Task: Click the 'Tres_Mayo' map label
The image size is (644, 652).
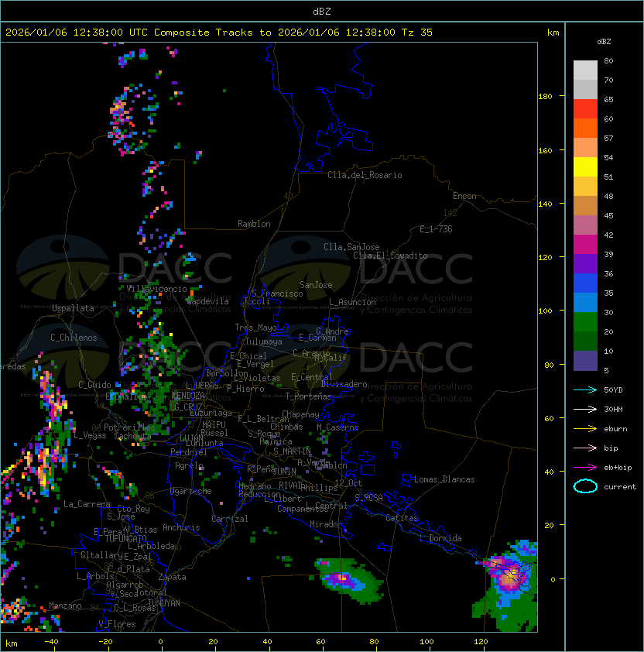Action: 255,328
